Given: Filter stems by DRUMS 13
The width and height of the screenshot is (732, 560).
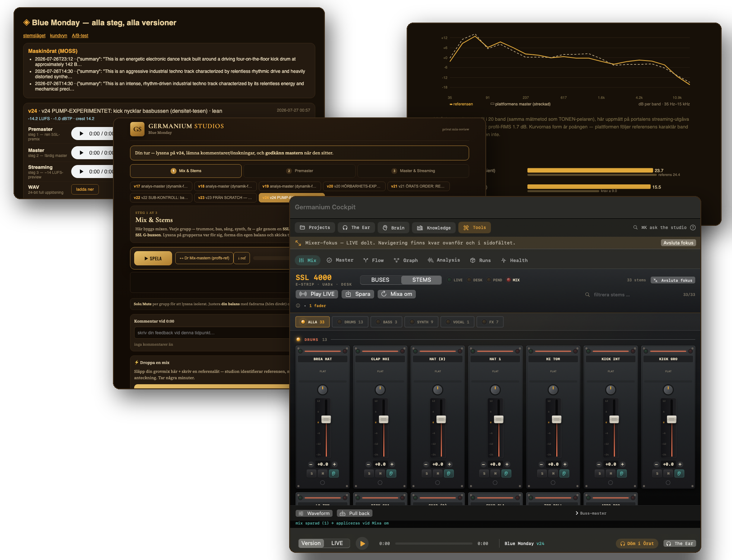Looking at the screenshot, I should pyautogui.click(x=350, y=322).
